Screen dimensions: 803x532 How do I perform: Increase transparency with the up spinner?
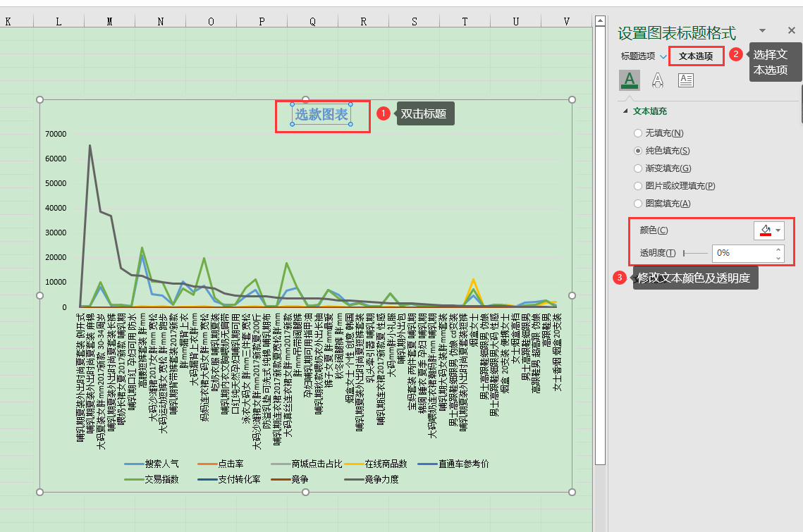[x=778, y=249]
